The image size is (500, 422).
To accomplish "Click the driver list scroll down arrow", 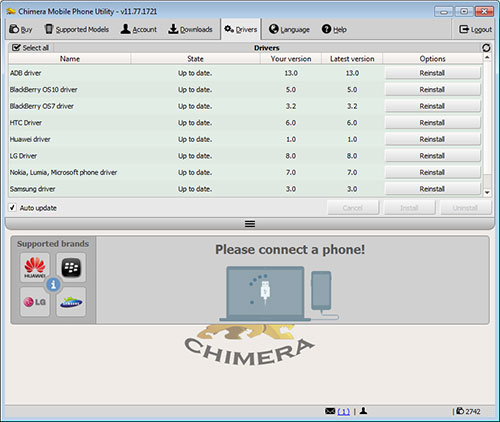I will pyautogui.click(x=487, y=192).
